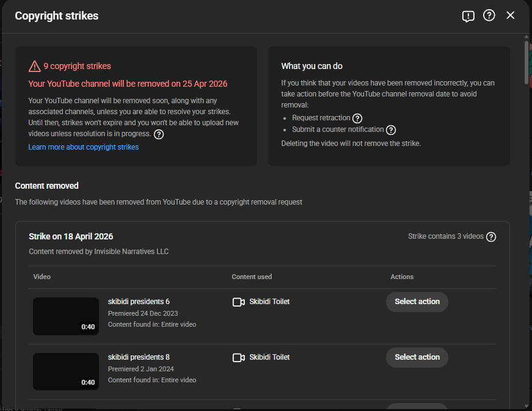Click Deleting the video will not remove text

[x=351, y=144]
